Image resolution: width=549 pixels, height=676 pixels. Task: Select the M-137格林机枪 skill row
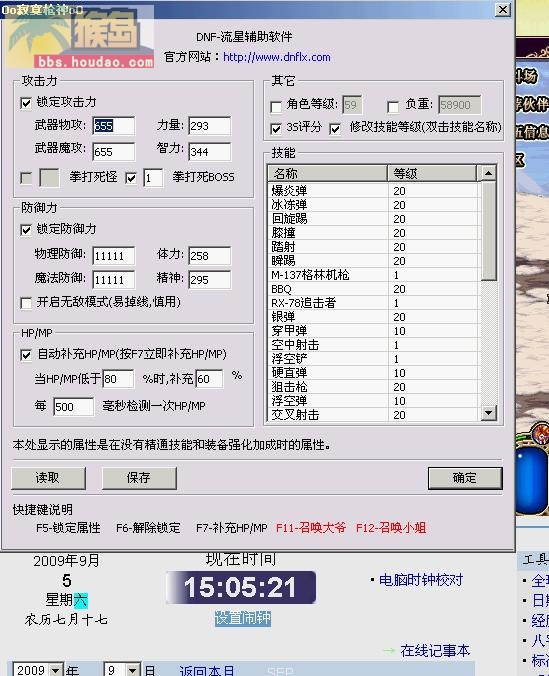tap(373, 275)
